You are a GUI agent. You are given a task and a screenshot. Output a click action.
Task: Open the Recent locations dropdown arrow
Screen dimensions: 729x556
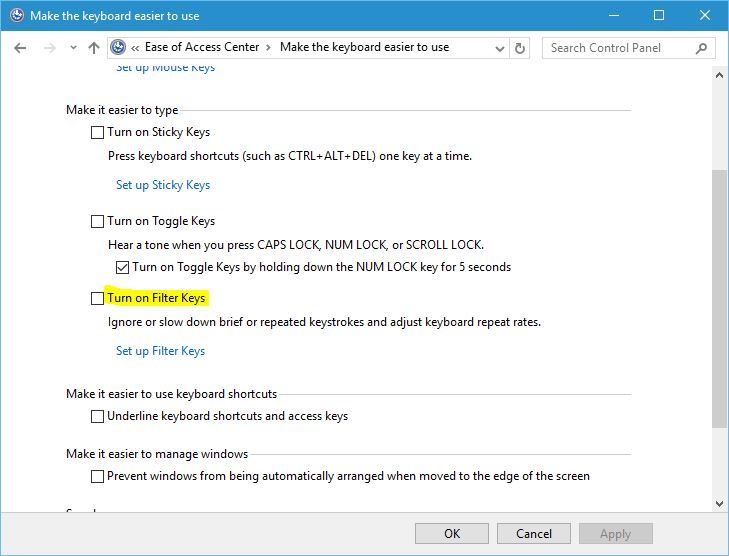73,48
